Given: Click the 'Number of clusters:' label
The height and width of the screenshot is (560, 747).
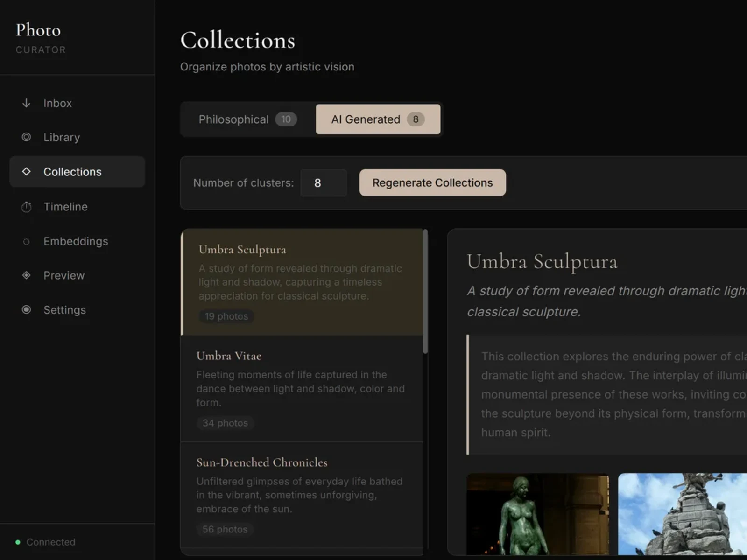Looking at the screenshot, I should pyautogui.click(x=243, y=183).
